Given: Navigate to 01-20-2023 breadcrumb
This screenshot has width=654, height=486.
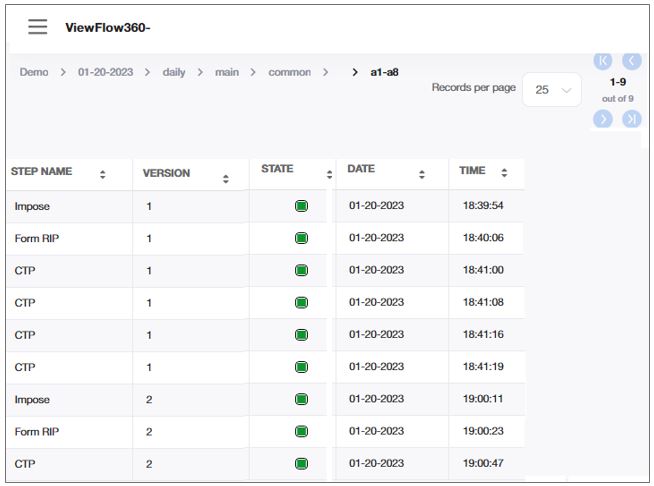Looking at the screenshot, I should 106,73.
